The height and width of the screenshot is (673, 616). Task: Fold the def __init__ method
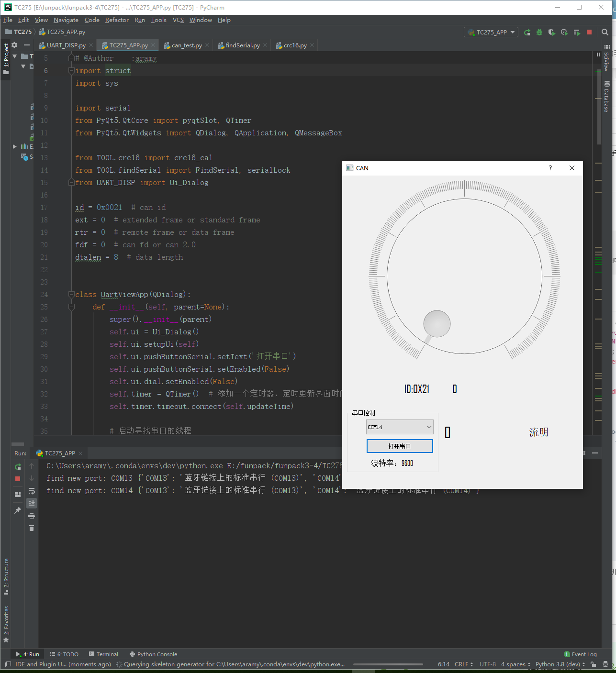(x=71, y=307)
